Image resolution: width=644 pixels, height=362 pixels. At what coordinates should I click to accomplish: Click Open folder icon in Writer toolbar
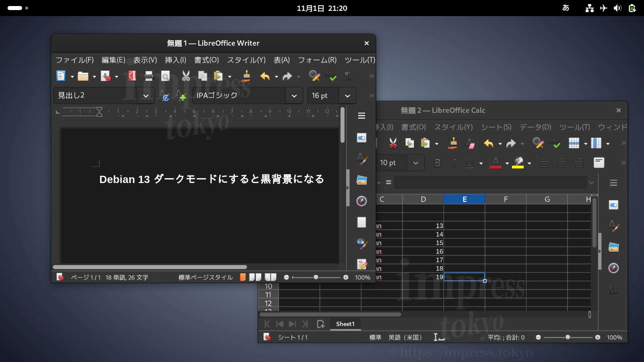[x=83, y=76]
